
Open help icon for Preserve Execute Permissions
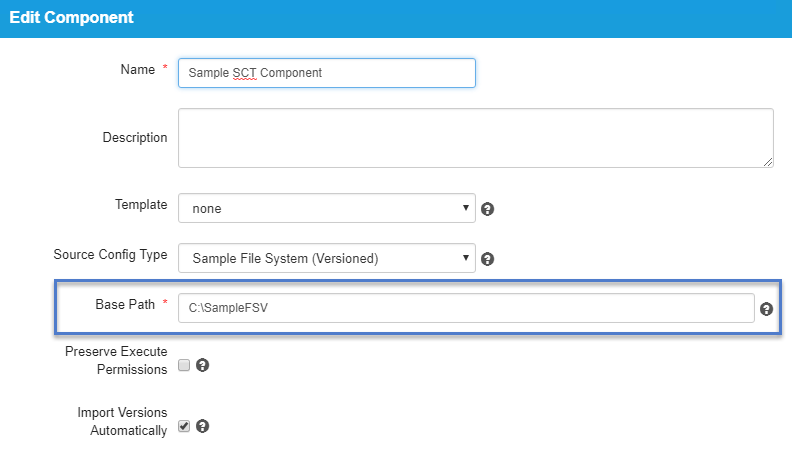(x=203, y=365)
